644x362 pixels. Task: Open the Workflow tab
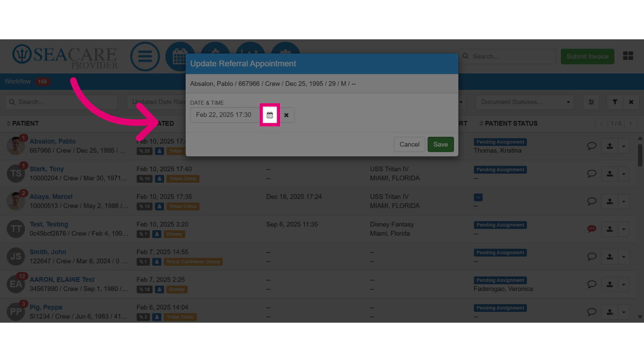tap(27, 81)
